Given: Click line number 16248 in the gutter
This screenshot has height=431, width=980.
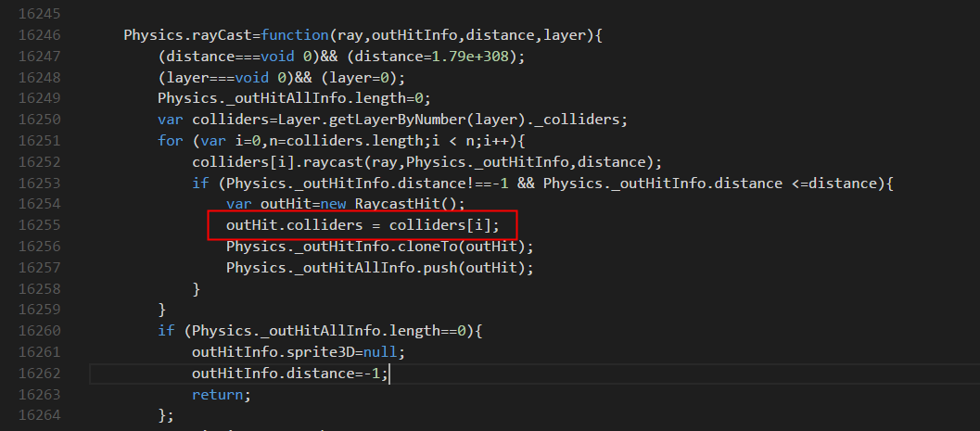Looking at the screenshot, I should coord(39,78).
